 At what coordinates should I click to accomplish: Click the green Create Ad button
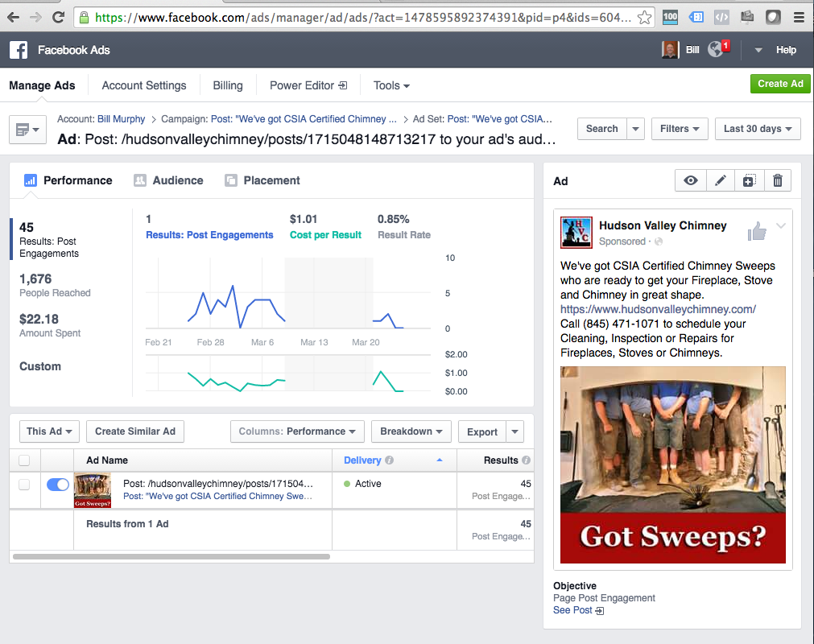tap(779, 84)
